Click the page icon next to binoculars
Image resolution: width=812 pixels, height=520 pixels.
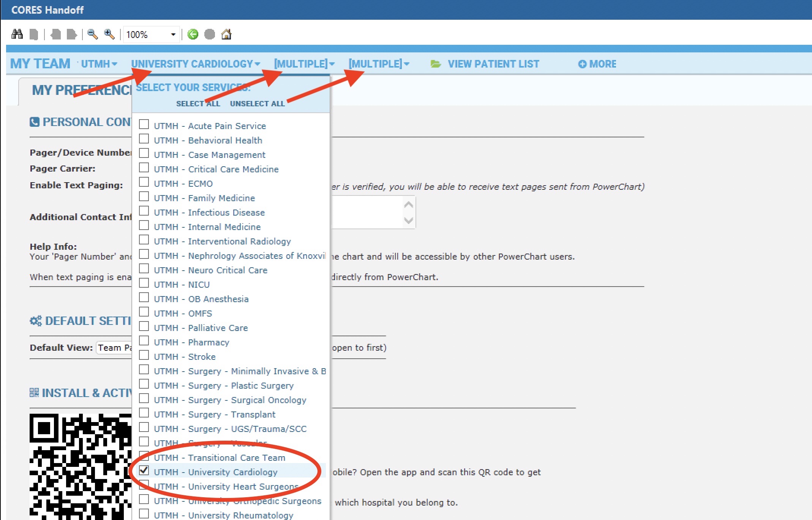[x=34, y=35]
